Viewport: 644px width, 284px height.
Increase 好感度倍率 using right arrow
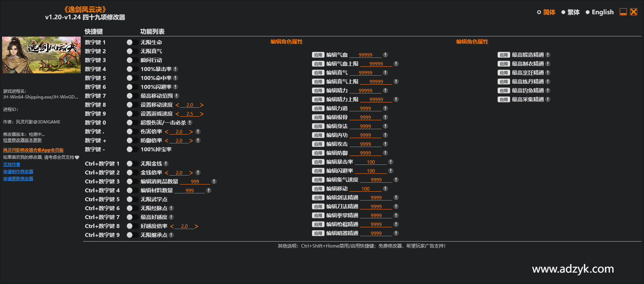click(x=196, y=226)
